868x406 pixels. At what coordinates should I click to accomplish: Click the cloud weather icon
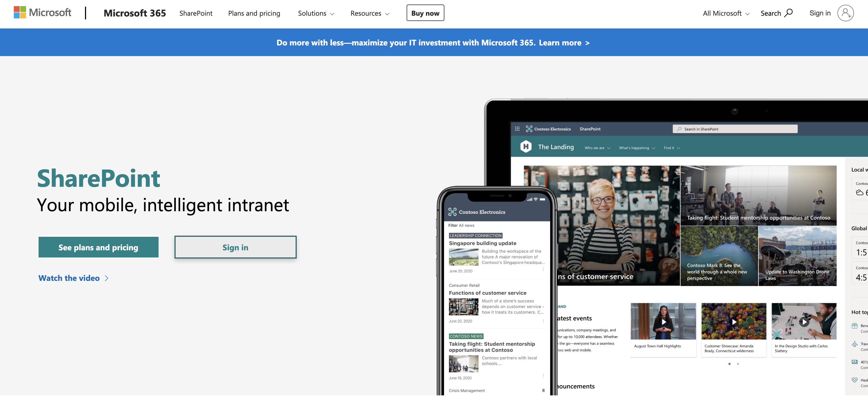pos(860,192)
